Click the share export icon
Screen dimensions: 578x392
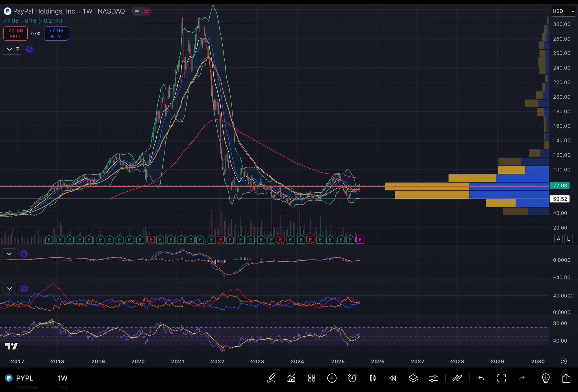point(566,378)
